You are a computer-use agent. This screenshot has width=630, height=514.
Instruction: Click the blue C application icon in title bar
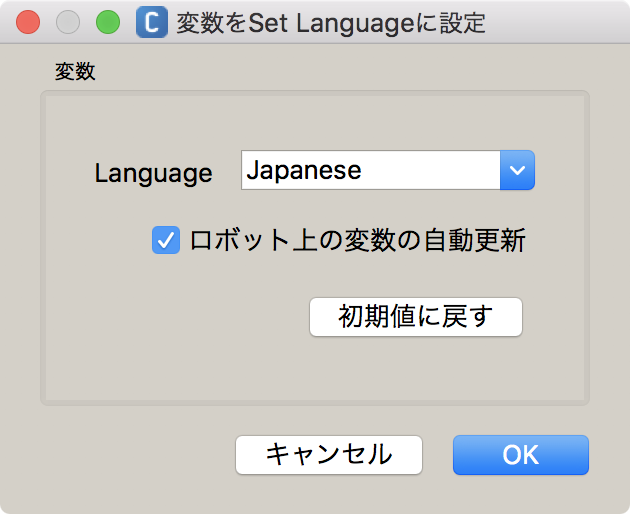point(152,22)
